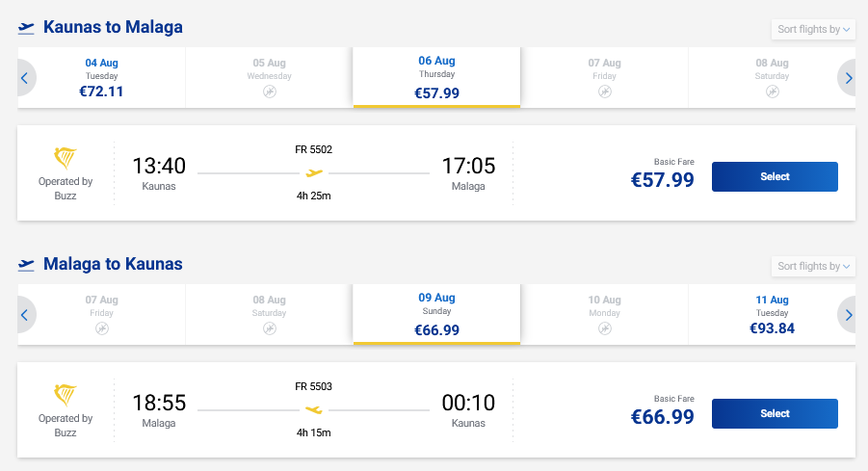Pick the 09 Aug Sunday €66.99 tab

pyautogui.click(x=436, y=315)
